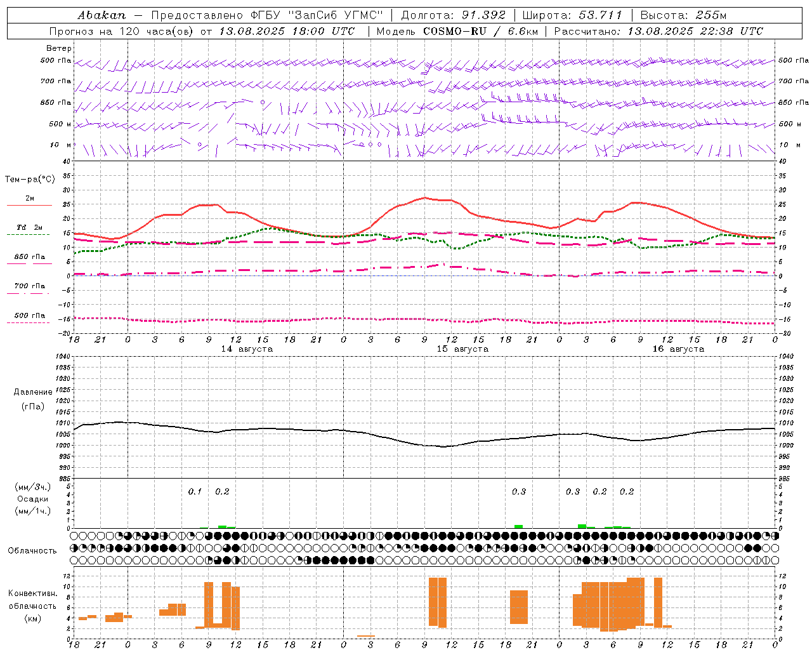The width and height of the screenshot is (812, 650).
Task: Click the (мм/3ч.) precipitation unit label
Action: [x=33, y=487]
